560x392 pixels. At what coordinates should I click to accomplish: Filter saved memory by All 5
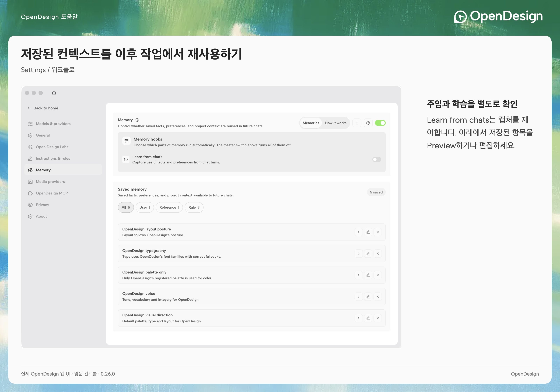point(126,207)
